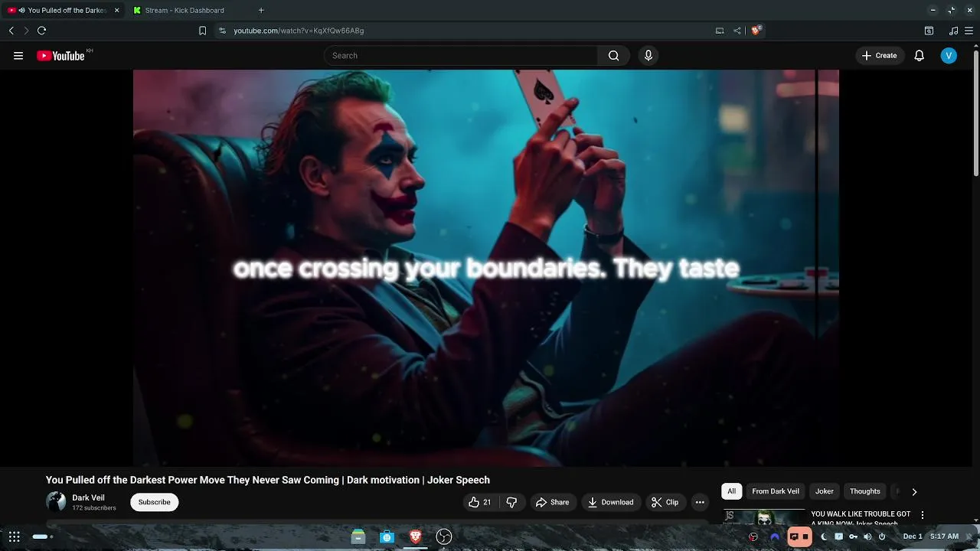Open the YouTube guide hamburger menu
Viewport: 980px width, 551px height.
18,56
